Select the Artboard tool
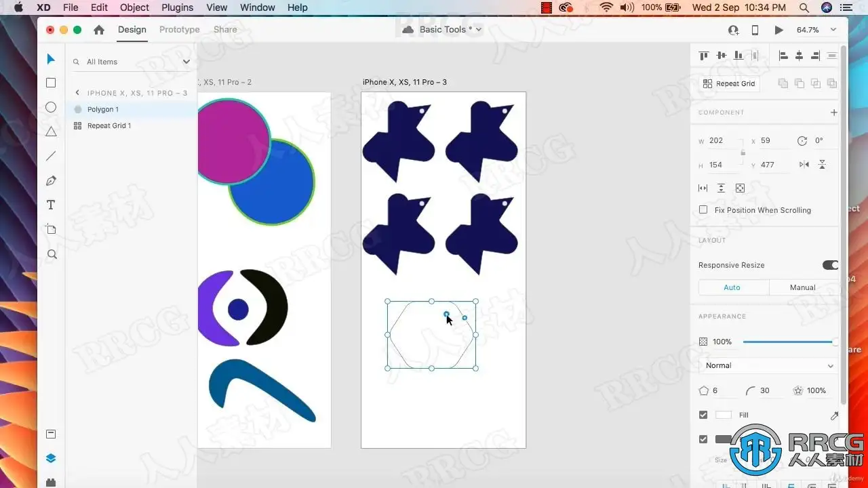 point(51,229)
